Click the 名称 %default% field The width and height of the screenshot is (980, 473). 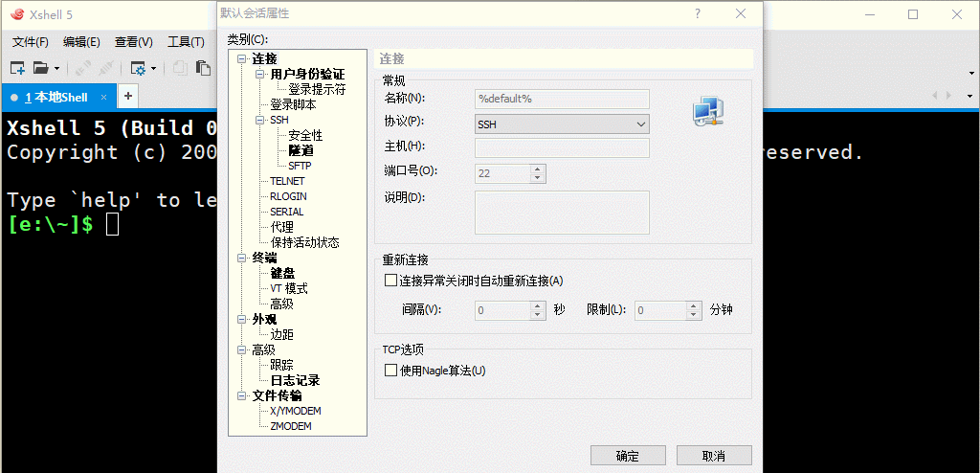(562, 99)
